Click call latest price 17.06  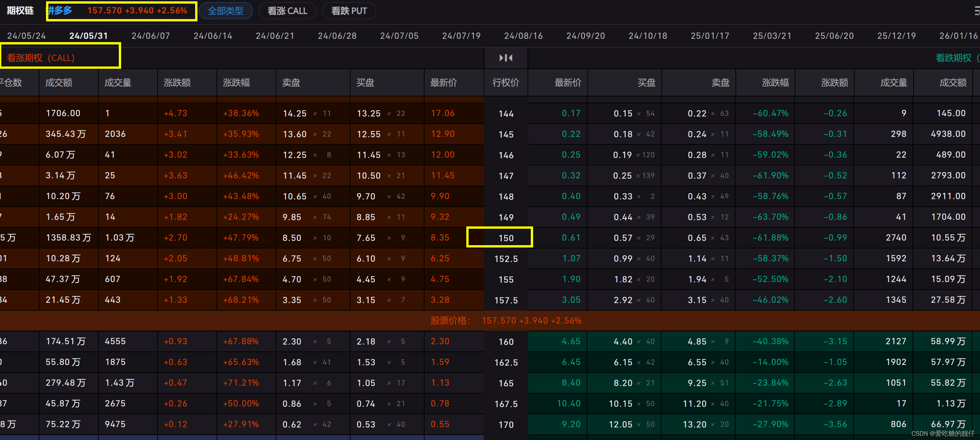tap(442, 113)
